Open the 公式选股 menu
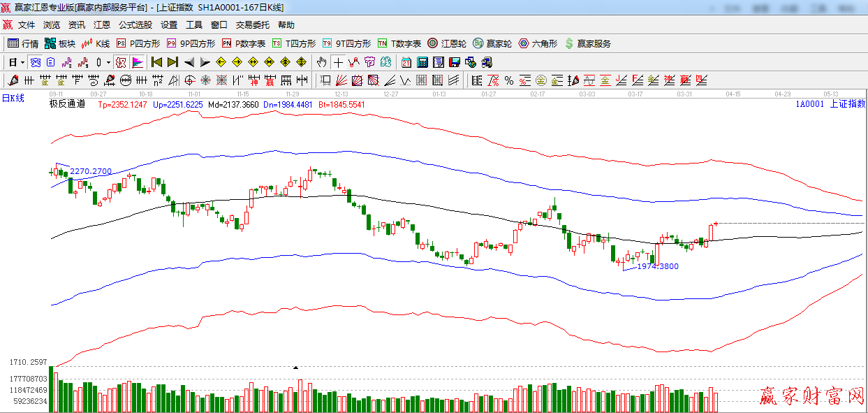868x413 pixels. pos(135,24)
